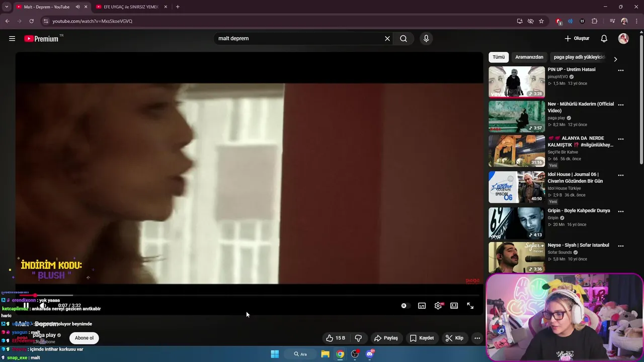
Task: Like the video (15 B)
Action: point(336,338)
